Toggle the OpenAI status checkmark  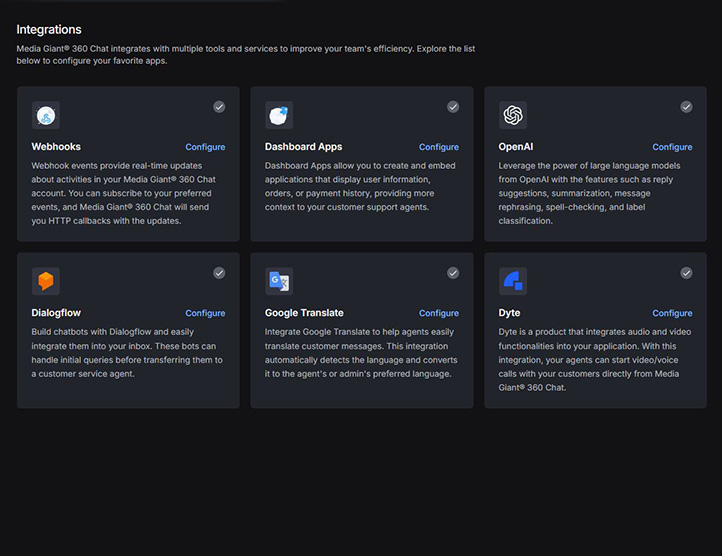pos(686,107)
